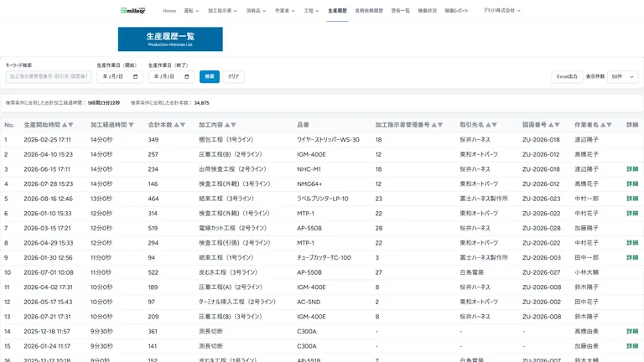This screenshot has height=362, width=644.
Task: Open the 表示件数 50件 dropdown
Action: point(623,77)
